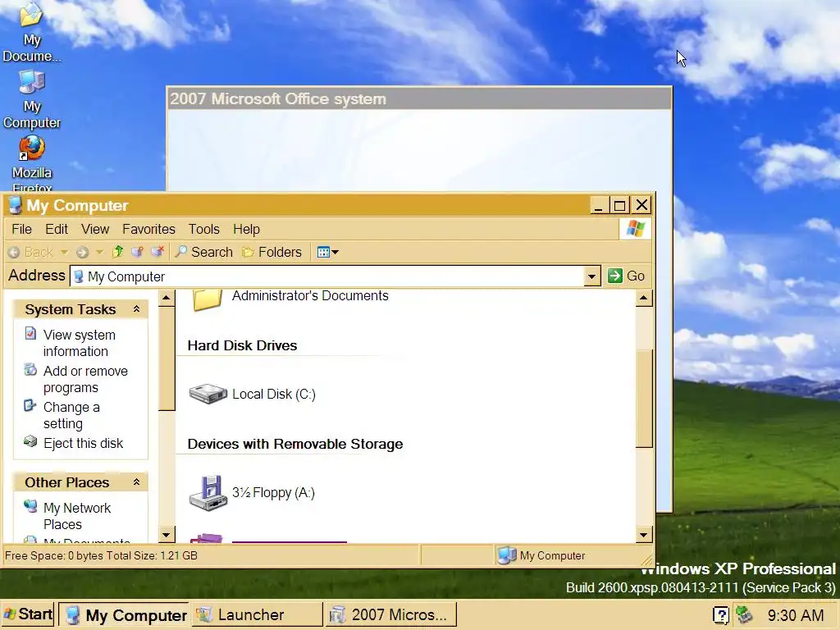Launch Mozilla Firefox desktop shortcut
This screenshot has width=840, height=630.
pos(32,163)
